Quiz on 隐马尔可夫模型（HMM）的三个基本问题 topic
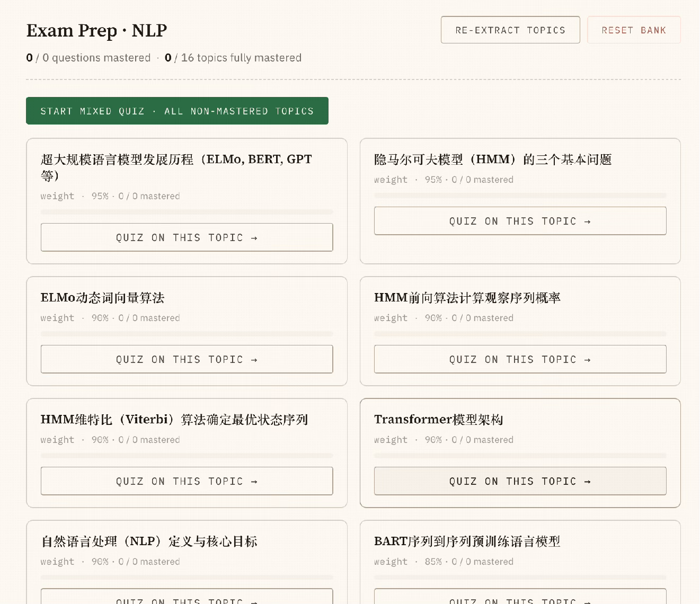The height and width of the screenshot is (604, 700). pyautogui.click(x=520, y=221)
